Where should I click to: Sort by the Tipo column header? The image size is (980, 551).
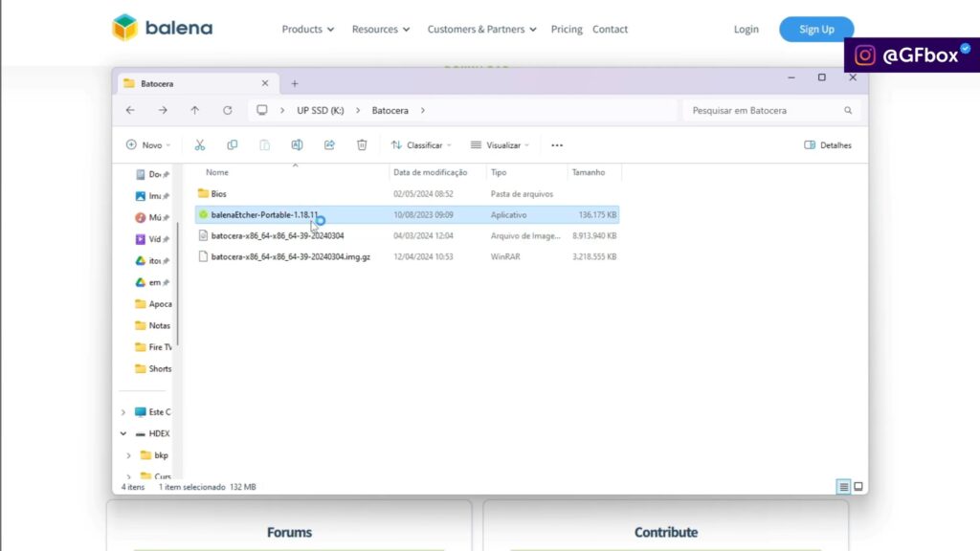[x=498, y=172]
